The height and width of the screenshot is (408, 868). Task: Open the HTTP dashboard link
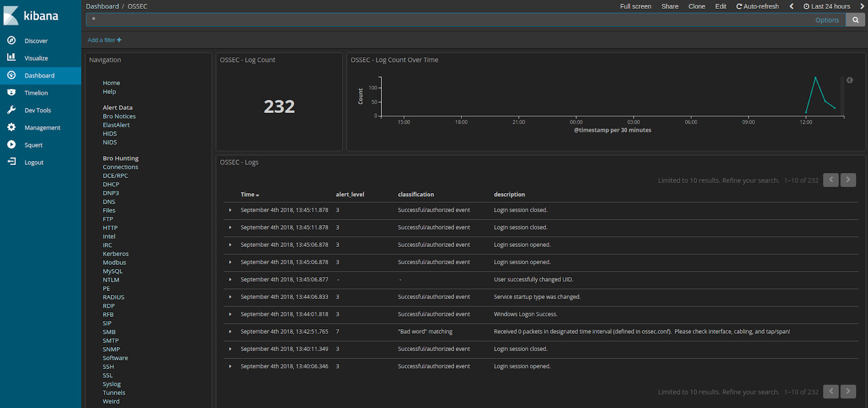click(x=110, y=228)
